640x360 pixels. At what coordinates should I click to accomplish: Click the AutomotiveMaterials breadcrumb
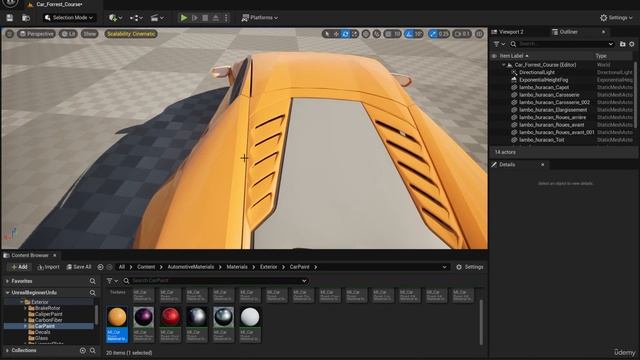[x=191, y=267]
